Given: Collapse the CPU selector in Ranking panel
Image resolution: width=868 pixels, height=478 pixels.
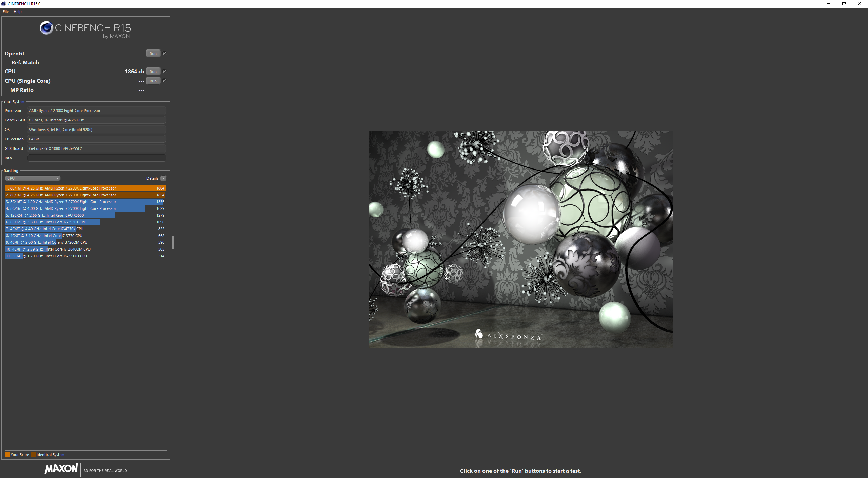Looking at the screenshot, I should pyautogui.click(x=56, y=178).
